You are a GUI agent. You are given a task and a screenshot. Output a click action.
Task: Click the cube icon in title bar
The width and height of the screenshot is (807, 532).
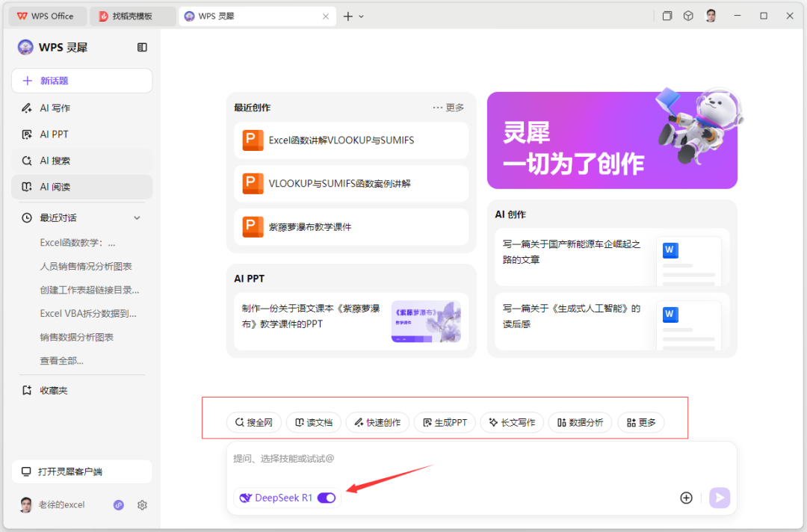coord(688,16)
